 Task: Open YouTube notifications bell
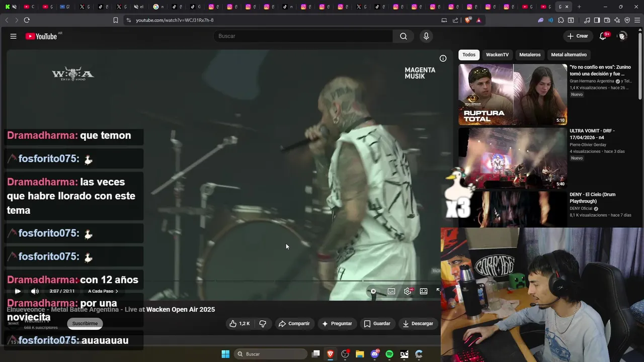(x=603, y=36)
